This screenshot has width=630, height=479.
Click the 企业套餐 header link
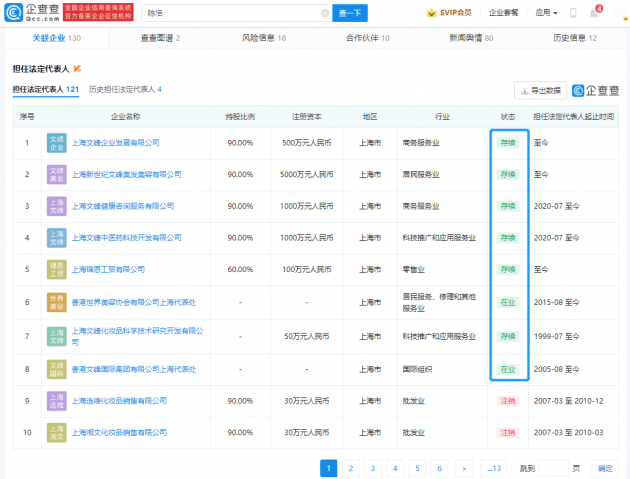pos(503,13)
